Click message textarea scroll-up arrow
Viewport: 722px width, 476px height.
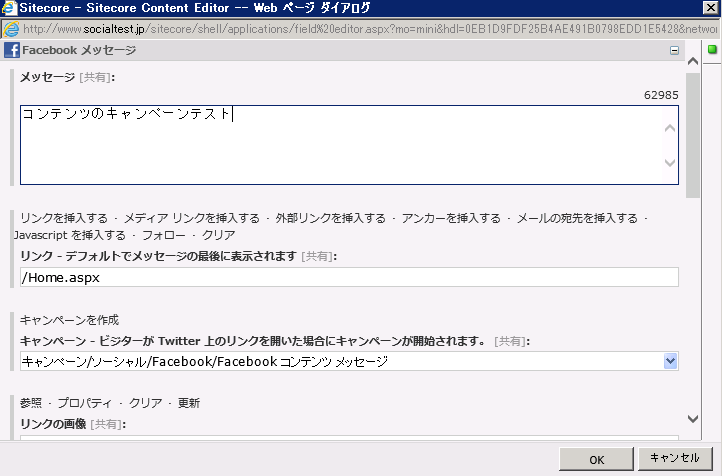[670, 128]
